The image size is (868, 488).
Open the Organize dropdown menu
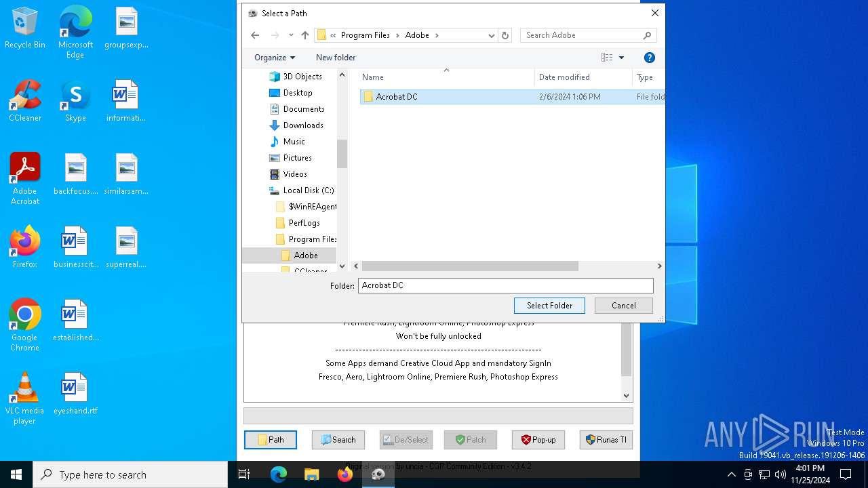pos(275,58)
